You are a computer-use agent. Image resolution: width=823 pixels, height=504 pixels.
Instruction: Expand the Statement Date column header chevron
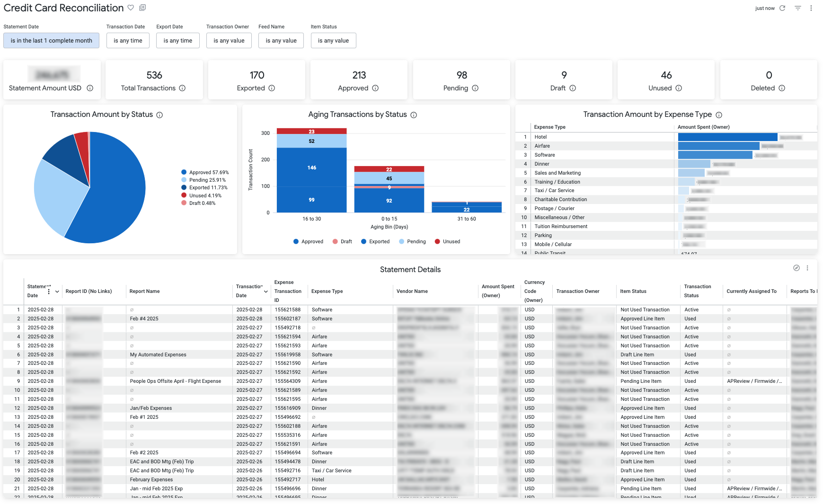(56, 292)
